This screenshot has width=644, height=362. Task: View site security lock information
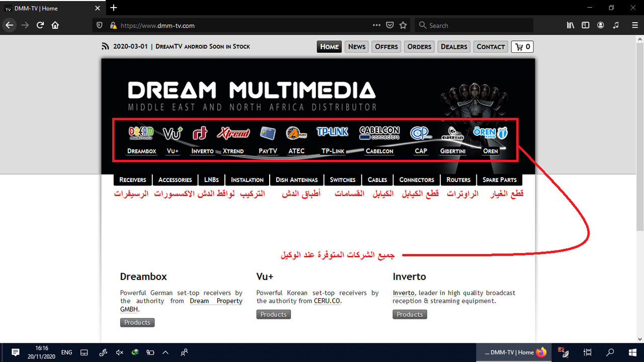113,25
